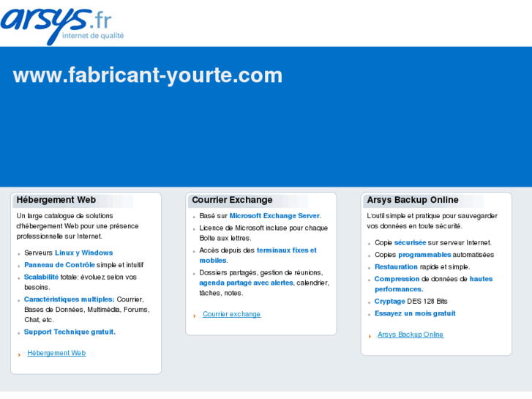This screenshot has height=399, width=532.
Task: Open the Courrier exchange link
Action: click(x=232, y=314)
